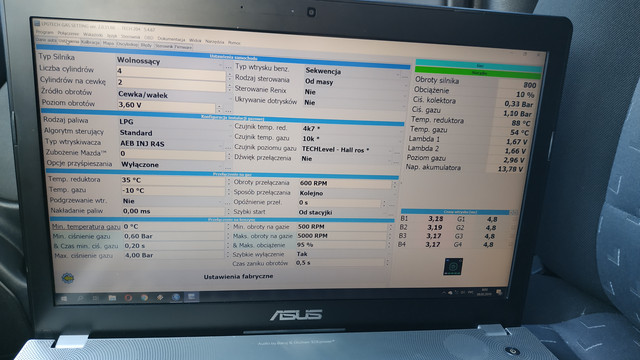Click the Zubożenie Mazda field
This screenshot has width=640, height=360.
coord(172,154)
